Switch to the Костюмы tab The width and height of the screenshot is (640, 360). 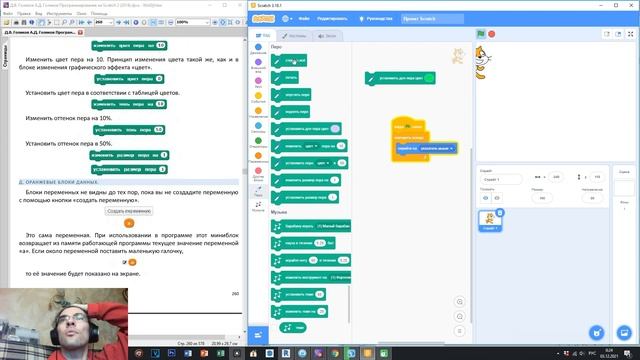coord(294,36)
